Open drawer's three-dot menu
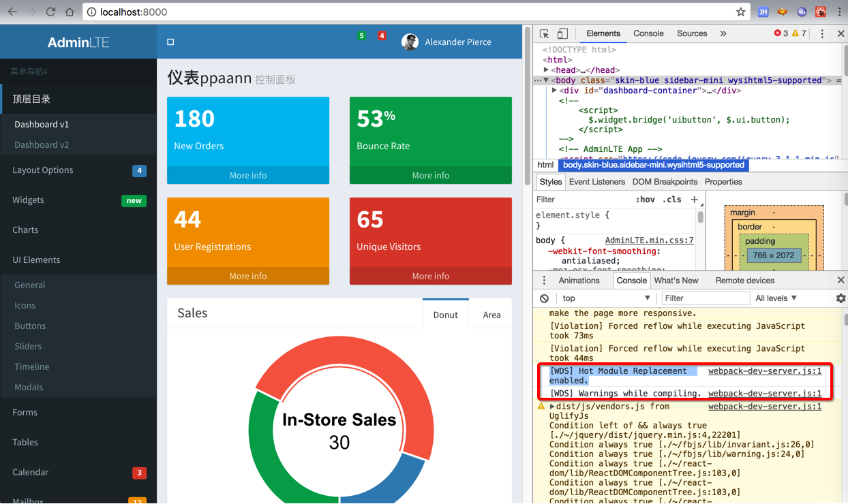Viewport: 848px width, 504px height. [544, 281]
